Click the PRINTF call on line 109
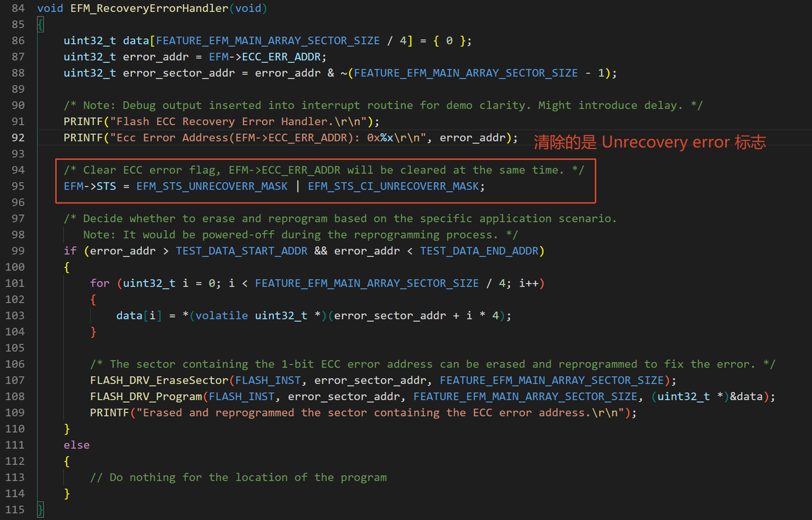 coord(110,413)
